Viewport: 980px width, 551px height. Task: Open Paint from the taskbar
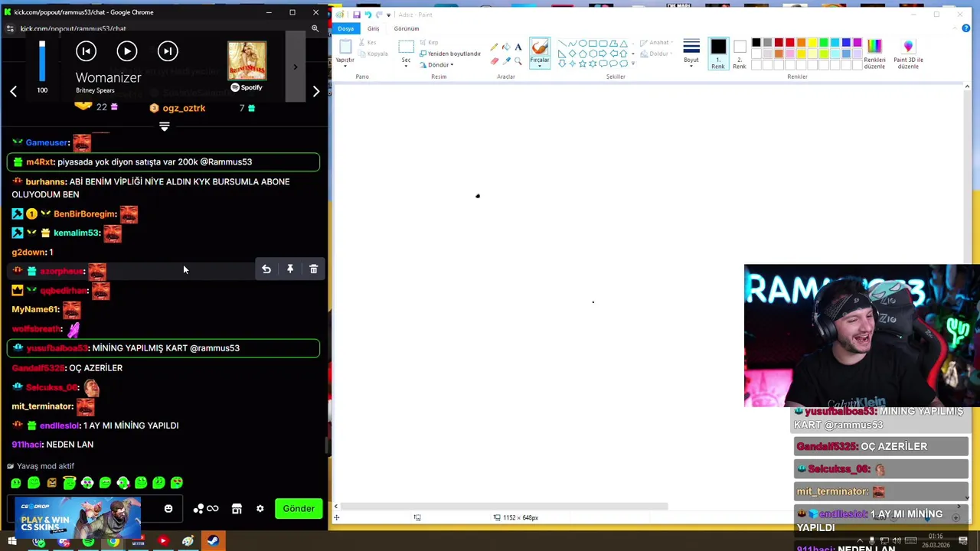pyautogui.click(x=188, y=542)
